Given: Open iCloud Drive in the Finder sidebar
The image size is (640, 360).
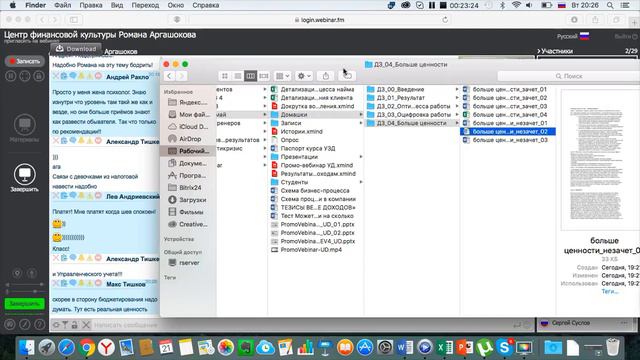Looking at the screenshot, I should pyautogui.click(x=188, y=127).
